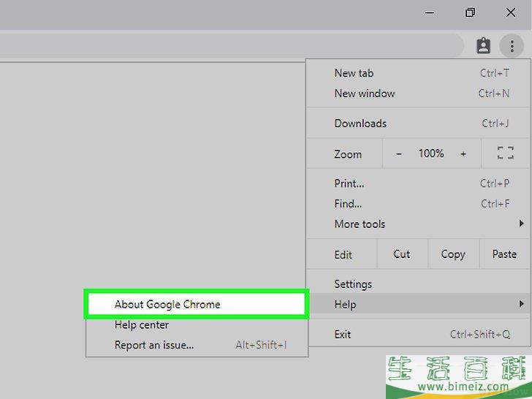Image resolution: width=532 pixels, height=399 pixels.
Task: Toggle fullscreen mode icon in Zoom row
Action: pyautogui.click(x=505, y=153)
